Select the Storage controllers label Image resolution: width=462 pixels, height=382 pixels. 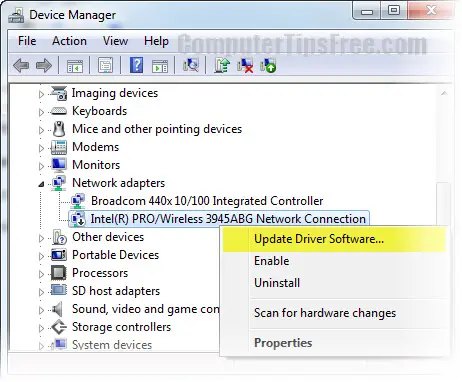pos(121,327)
